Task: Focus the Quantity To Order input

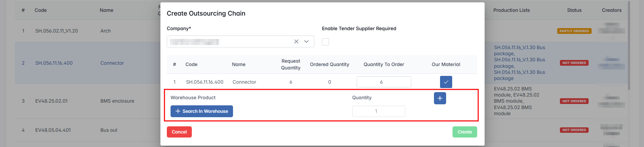Action: click(x=384, y=82)
